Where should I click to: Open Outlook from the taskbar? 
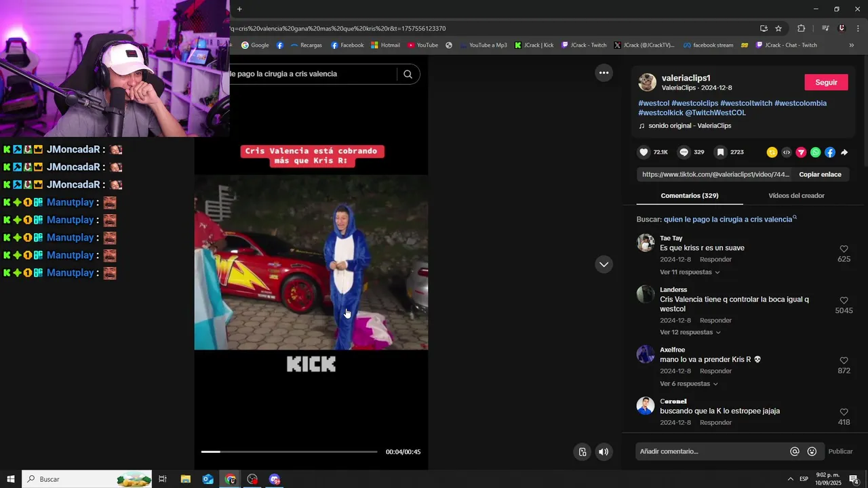point(208,479)
